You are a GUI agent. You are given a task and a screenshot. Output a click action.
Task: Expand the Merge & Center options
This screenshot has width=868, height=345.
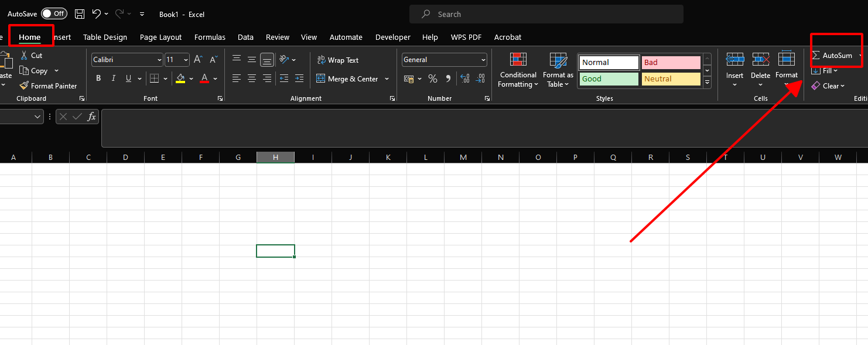coord(386,78)
